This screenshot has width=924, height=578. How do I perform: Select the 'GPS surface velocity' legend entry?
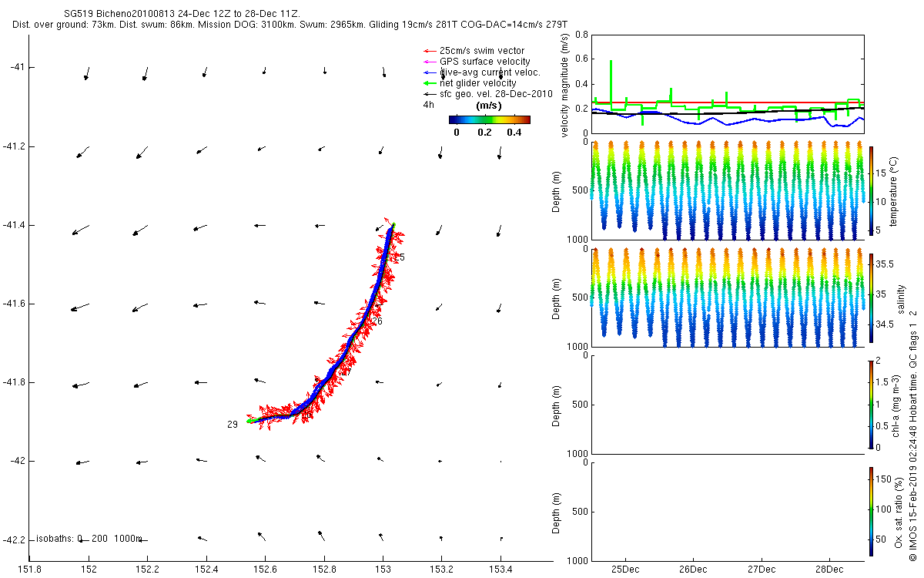484,62
